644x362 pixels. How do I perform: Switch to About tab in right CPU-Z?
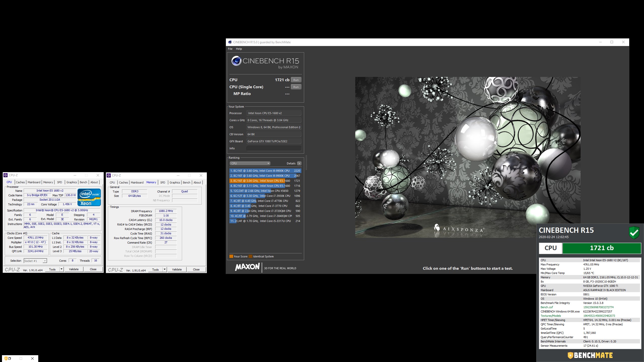(197, 183)
